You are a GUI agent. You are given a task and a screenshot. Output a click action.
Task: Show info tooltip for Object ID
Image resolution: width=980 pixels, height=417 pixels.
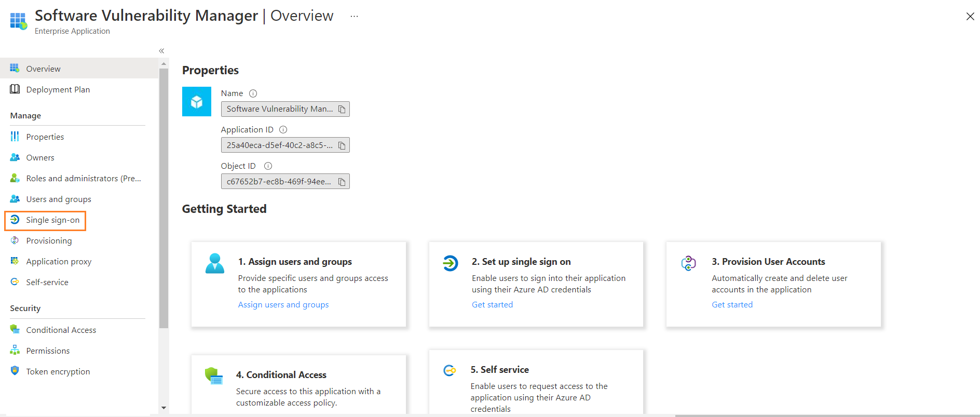tap(268, 166)
